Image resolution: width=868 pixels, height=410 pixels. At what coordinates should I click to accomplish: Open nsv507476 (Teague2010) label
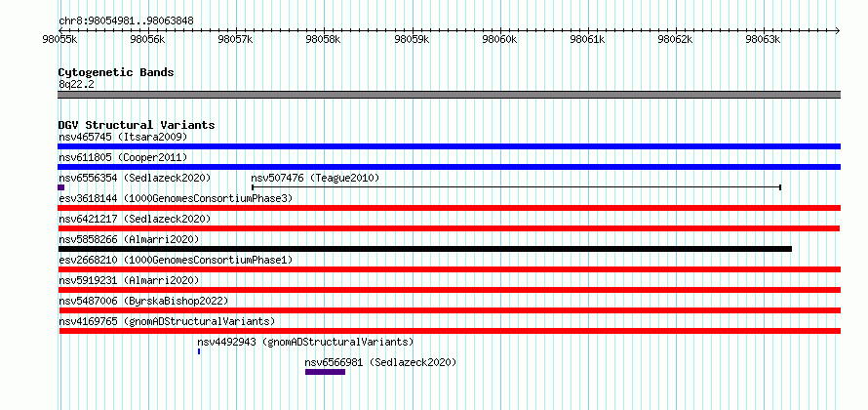point(315,178)
